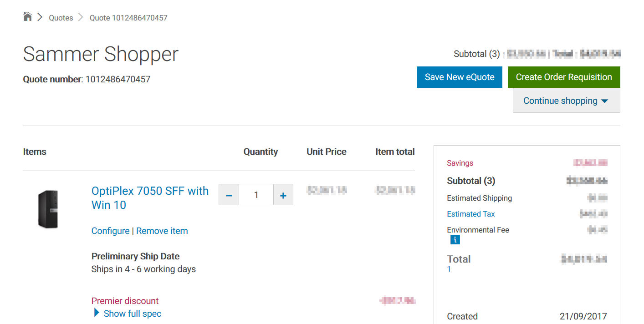Click the quantity input field
The width and height of the screenshot is (644, 324).
tap(256, 195)
